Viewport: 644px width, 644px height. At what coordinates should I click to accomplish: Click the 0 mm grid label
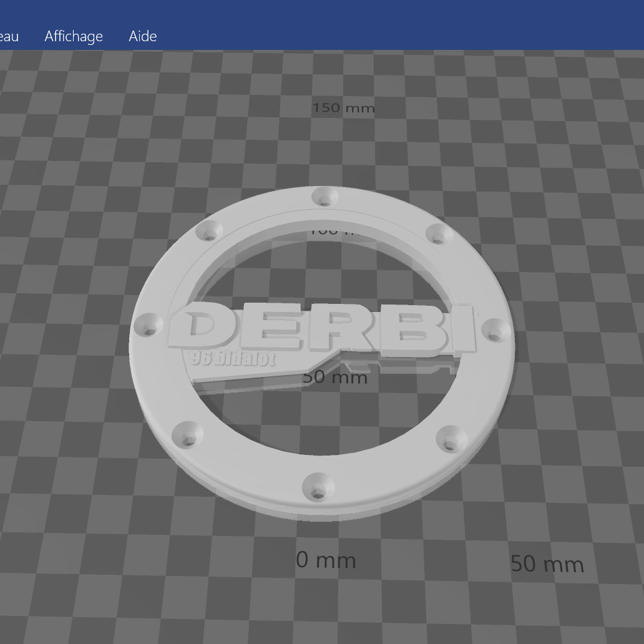coord(326,560)
